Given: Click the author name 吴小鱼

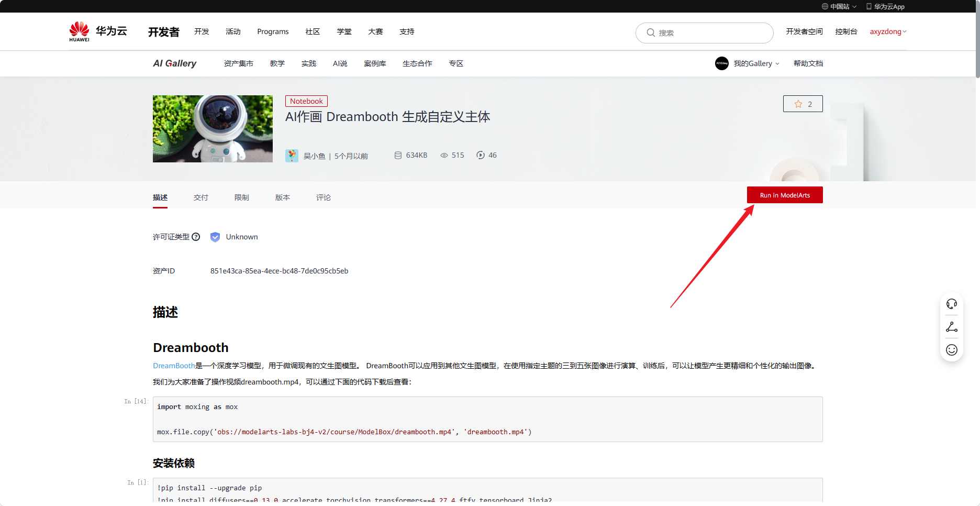Looking at the screenshot, I should coord(315,156).
